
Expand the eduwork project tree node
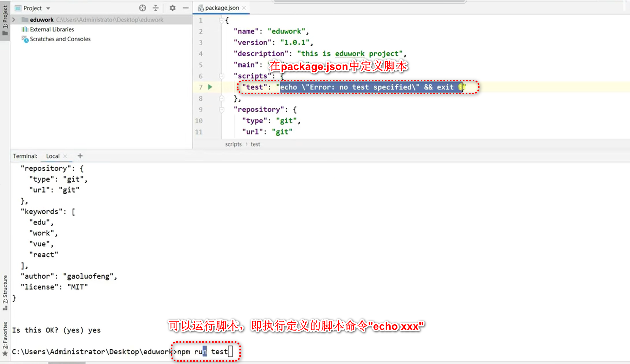point(14,20)
